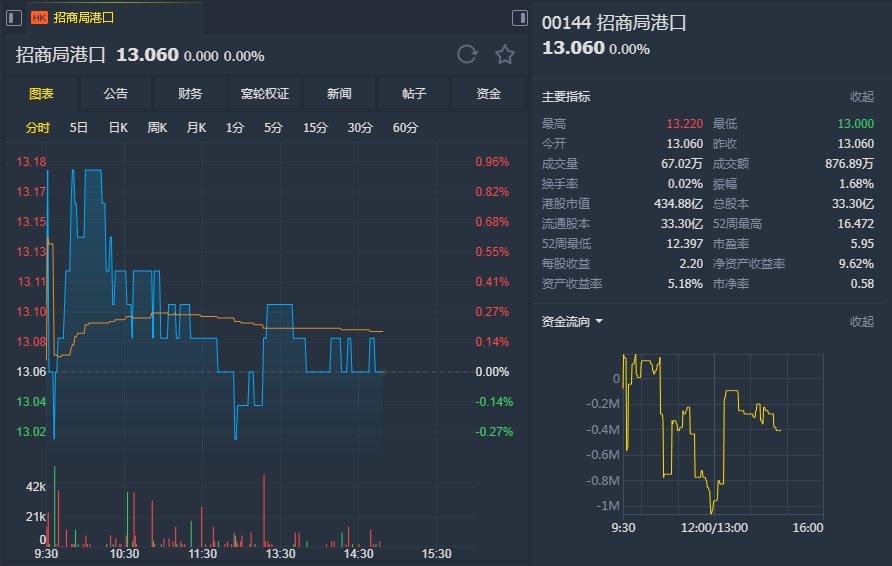Click the -0.27% percent axis label
This screenshot has width=892, height=566.
(x=494, y=432)
